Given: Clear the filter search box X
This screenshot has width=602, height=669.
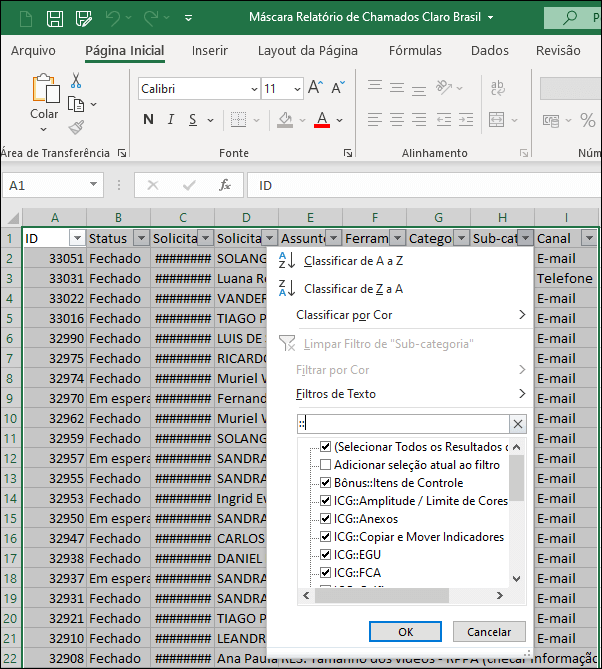Looking at the screenshot, I should 518,424.
